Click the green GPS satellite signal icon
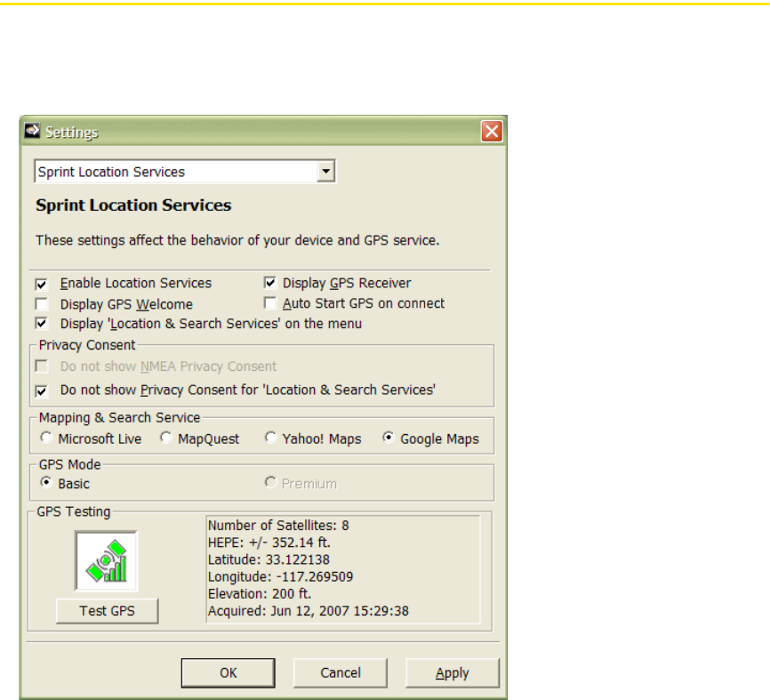Image resolution: width=770 pixels, height=700 pixels. coord(107,561)
